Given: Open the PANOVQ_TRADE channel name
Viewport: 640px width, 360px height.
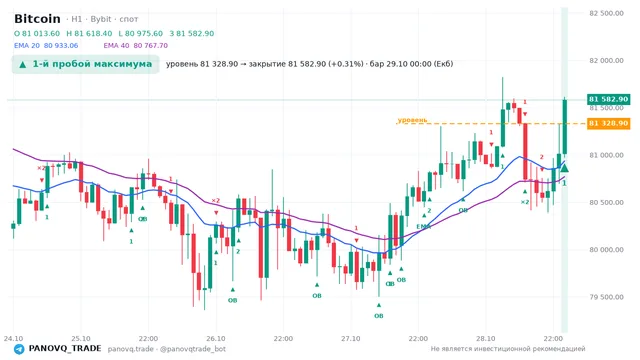Looking at the screenshot, I should point(65,349).
